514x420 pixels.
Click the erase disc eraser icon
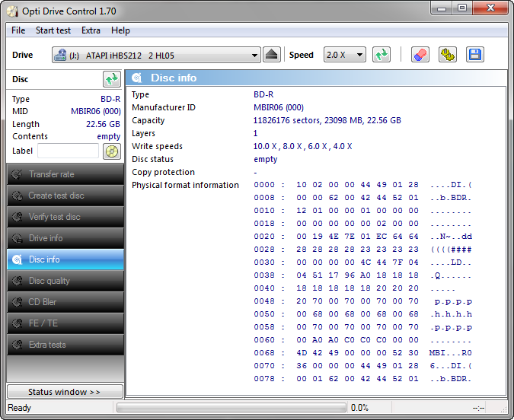point(420,55)
